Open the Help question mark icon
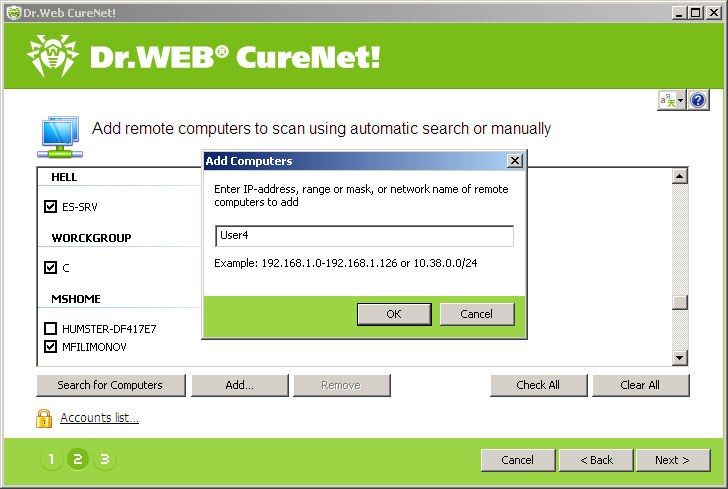 click(698, 100)
